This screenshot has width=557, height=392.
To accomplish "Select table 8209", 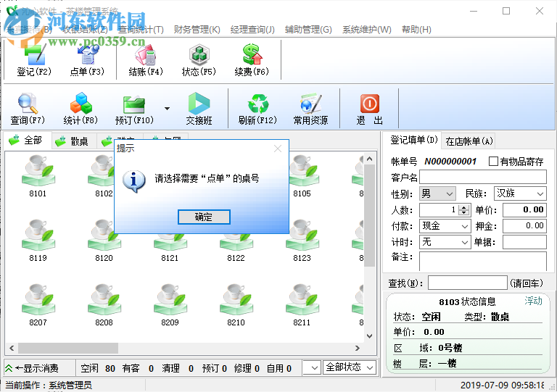I will (170, 305).
